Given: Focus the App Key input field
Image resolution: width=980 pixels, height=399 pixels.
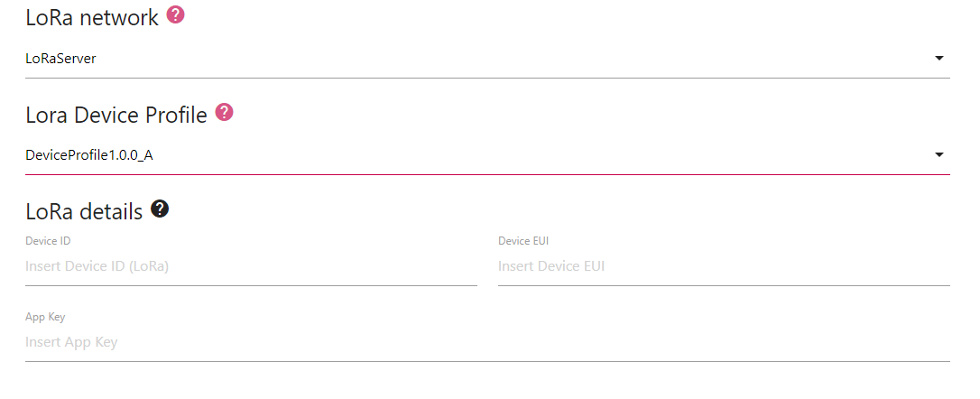Looking at the screenshot, I should 487,343.
